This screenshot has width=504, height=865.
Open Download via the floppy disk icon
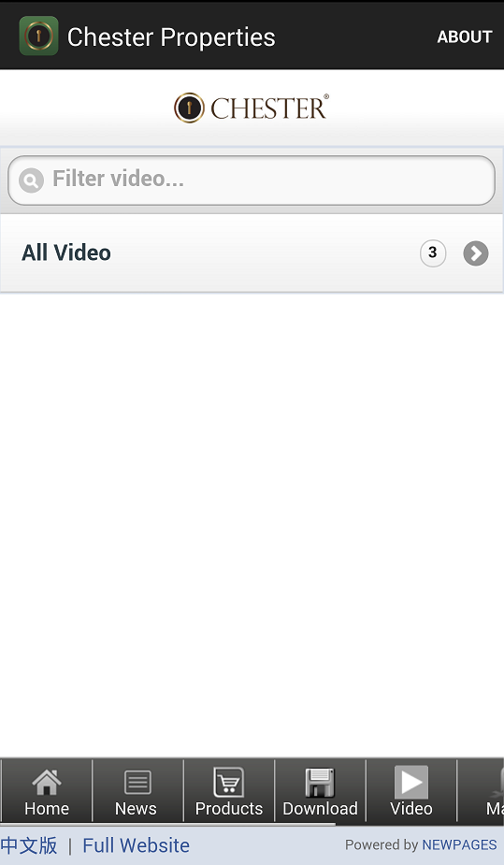pyautogui.click(x=320, y=783)
